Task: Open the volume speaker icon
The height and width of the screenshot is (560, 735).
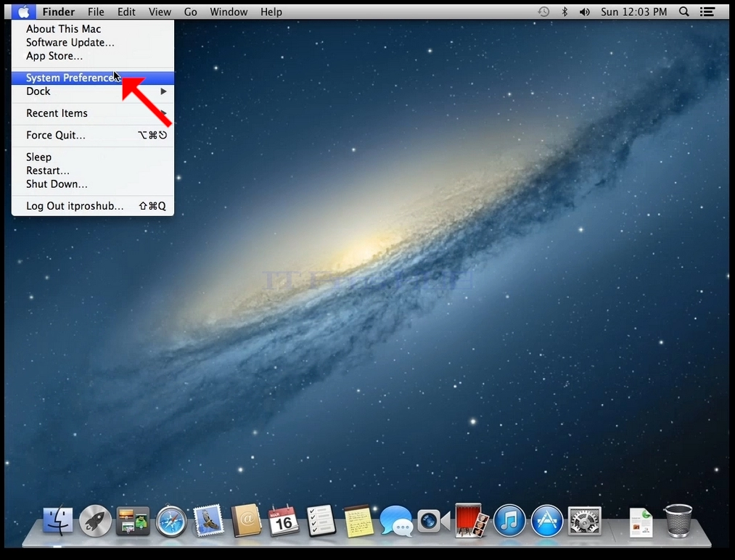Action: coord(585,12)
